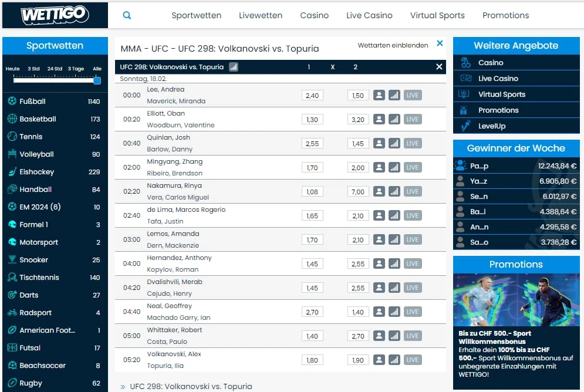Select American Football in the sidebar

[55, 330]
